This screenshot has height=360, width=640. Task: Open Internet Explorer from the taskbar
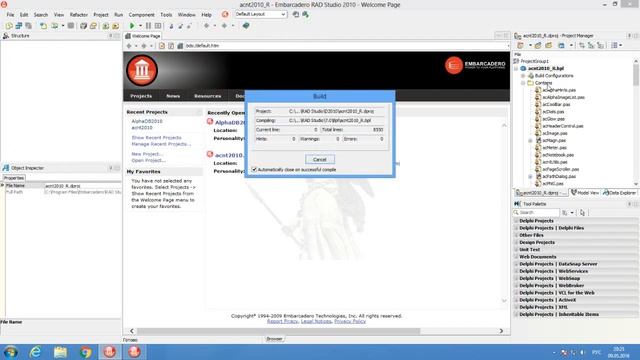click(x=36, y=352)
